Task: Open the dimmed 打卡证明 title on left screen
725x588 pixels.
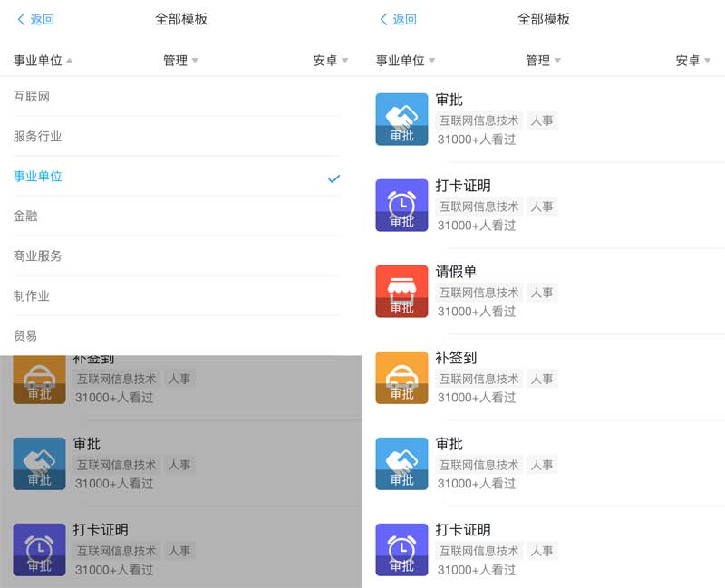Action: (x=101, y=530)
